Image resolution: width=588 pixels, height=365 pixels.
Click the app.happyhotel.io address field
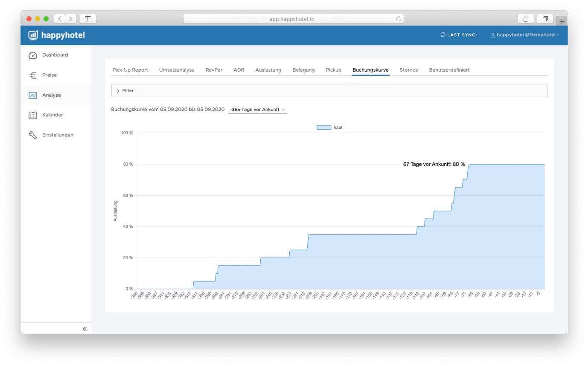click(292, 19)
